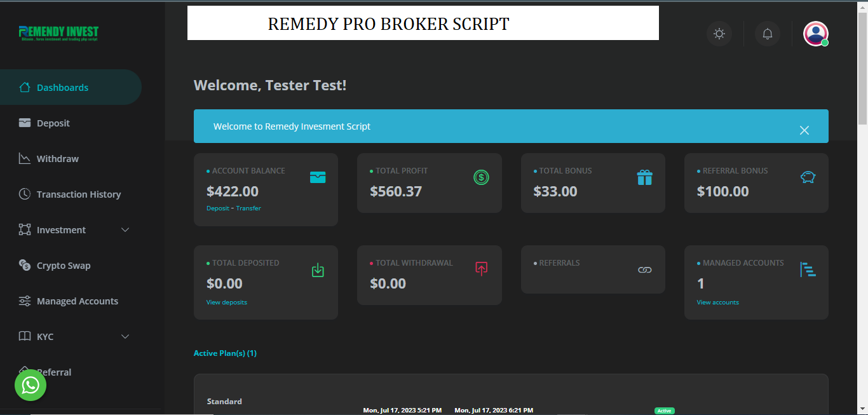Click wallet icon on Account Balance card
The image size is (868, 415).
pos(318,177)
